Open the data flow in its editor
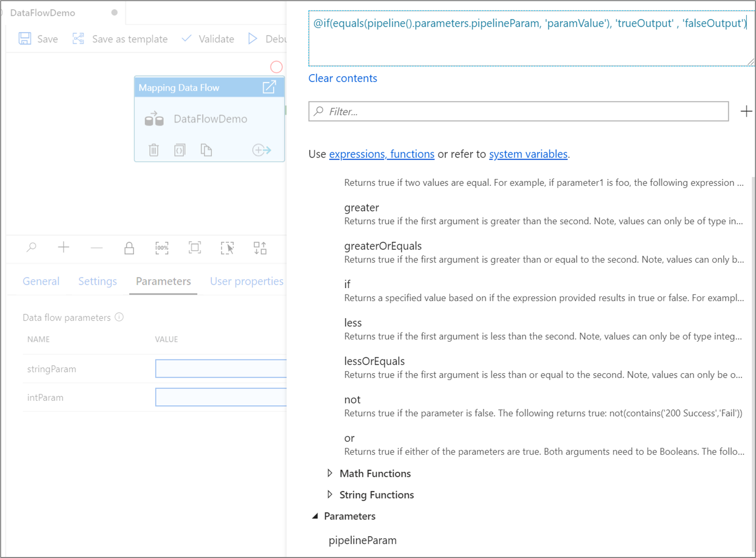Screen dimensions: 756x558 tap(269, 86)
